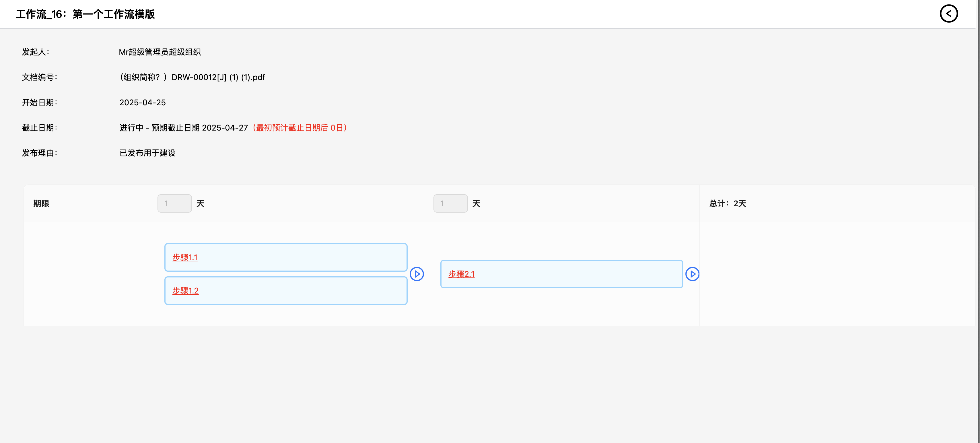
Task: Click the 文档编号 field label
Action: [39, 77]
